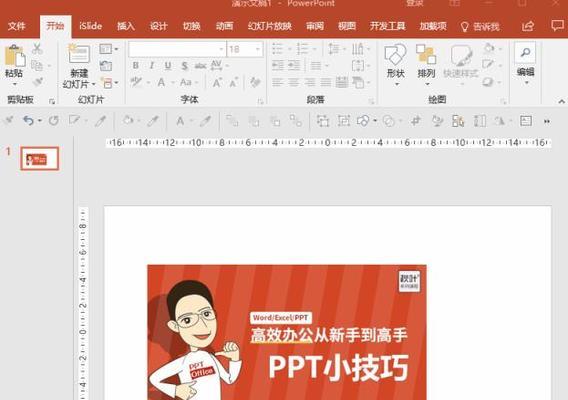
Task: Switch to the Insert (插入) tab
Action: pyautogui.click(x=126, y=26)
